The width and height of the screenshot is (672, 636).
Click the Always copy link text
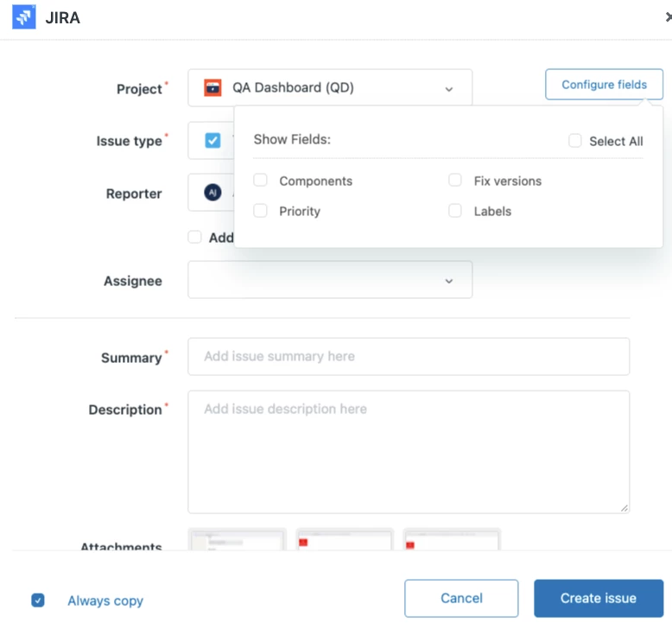pyautogui.click(x=105, y=601)
